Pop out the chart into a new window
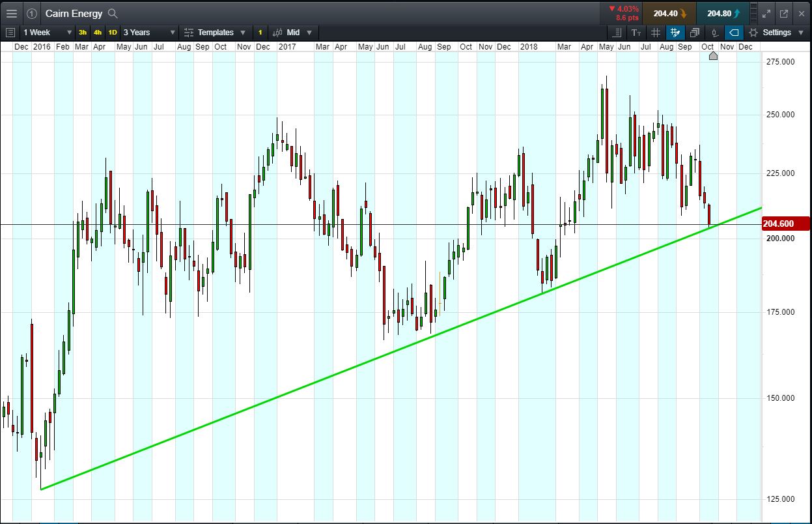The width and height of the screenshot is (812, 524). [x=784, y=13]
